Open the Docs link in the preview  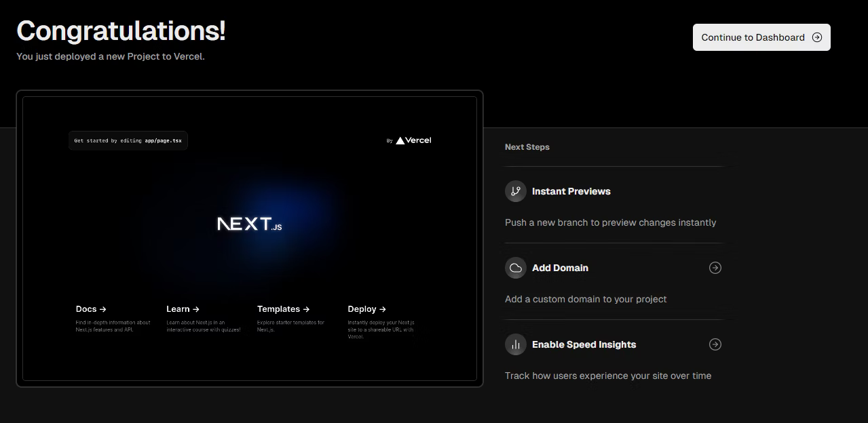[x=91, y=309]
